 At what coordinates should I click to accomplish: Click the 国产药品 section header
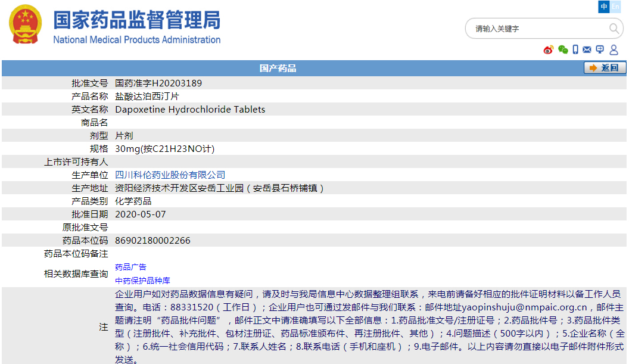coord(278,69)
